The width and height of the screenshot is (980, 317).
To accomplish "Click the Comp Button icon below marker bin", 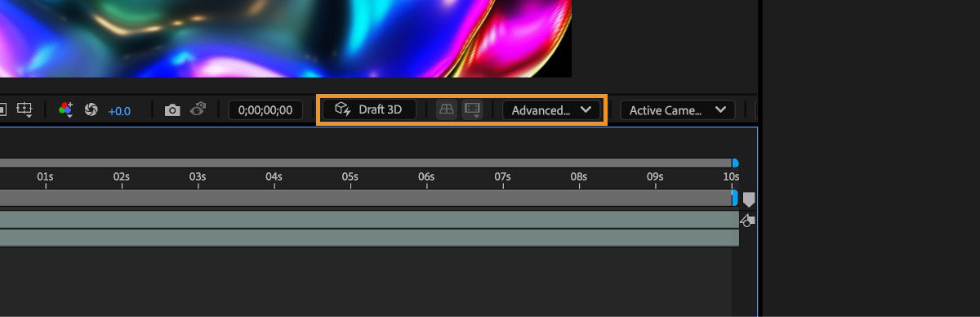I will pos(748,220).
